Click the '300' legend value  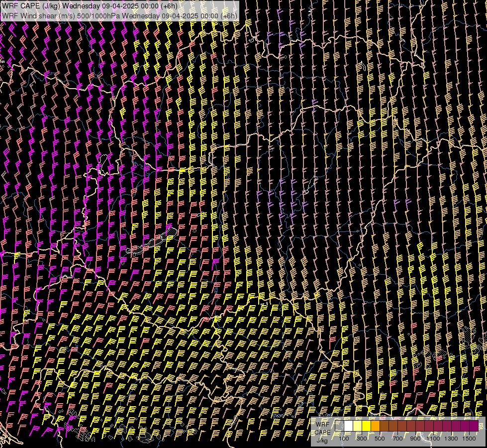(362, 439)
